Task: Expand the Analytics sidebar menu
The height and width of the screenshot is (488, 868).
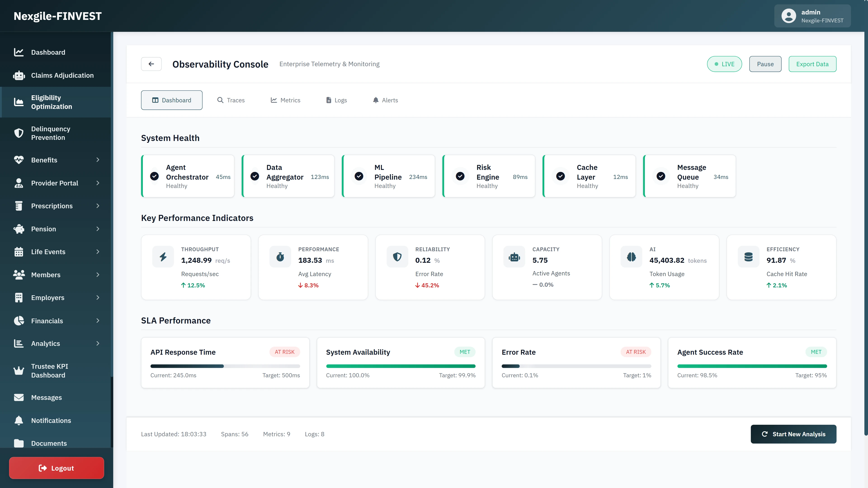Action: (98, 343)
